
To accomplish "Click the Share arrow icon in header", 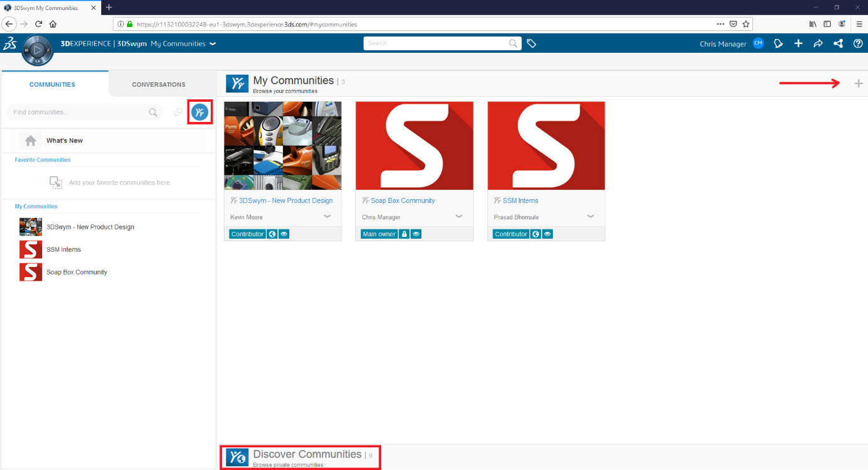I will pos(818,44).
